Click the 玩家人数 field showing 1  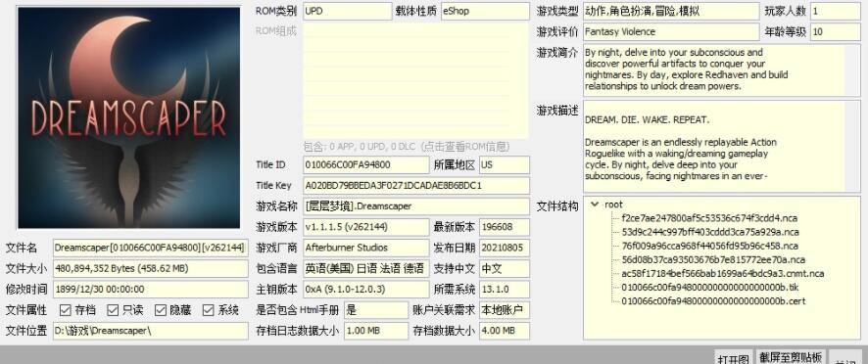[836, 11]
